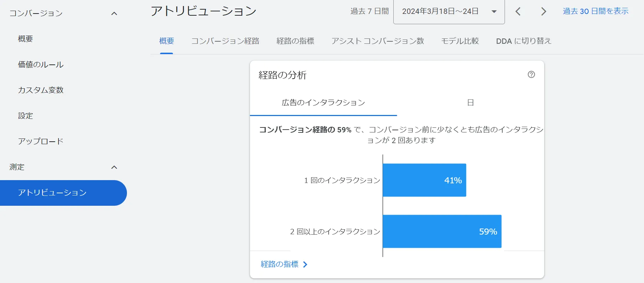The image size is (644, 283).
Task: Click the 41% interaction bar
Action: [424, 180]
